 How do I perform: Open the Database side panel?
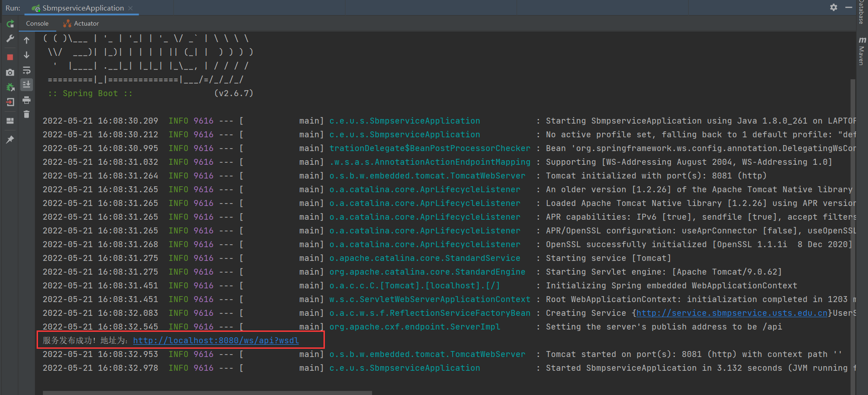(862, 12)
